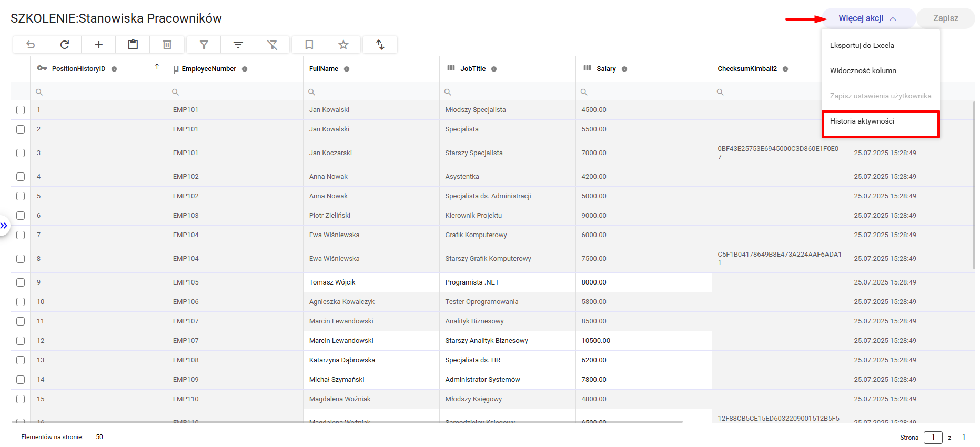The width and height of the screenshot is (980, 447).
Task: Click the clipboard paste icon
Action: 133,45
